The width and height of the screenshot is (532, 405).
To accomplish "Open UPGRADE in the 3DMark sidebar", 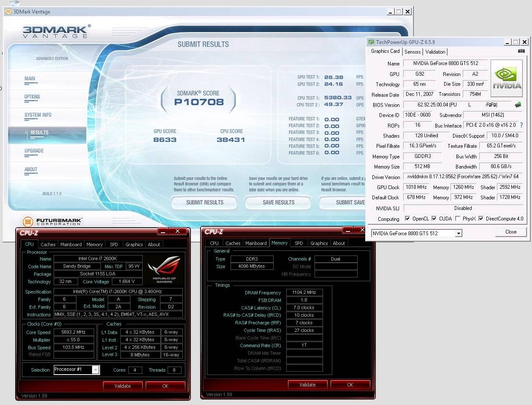I will [x=34, y=151].
